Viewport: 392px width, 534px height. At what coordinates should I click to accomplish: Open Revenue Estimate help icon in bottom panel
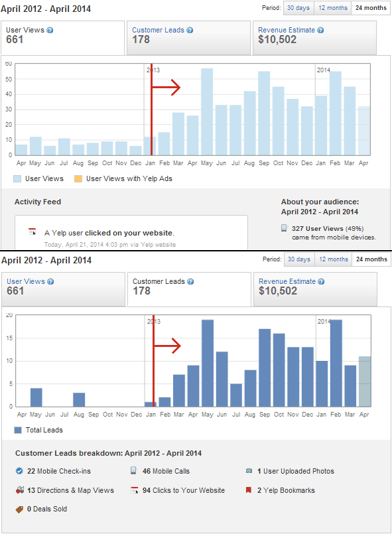[x=321, y=281]
